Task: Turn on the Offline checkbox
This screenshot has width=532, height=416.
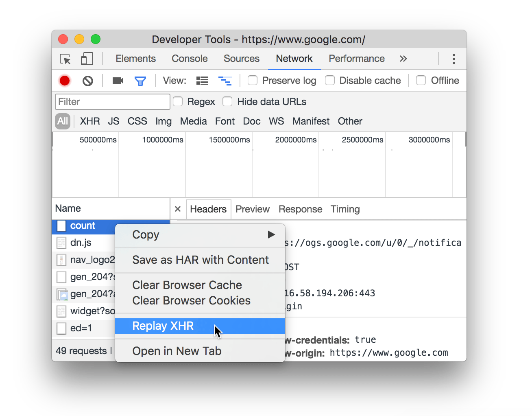Action: pyautogui.click(x=421, y=80)
